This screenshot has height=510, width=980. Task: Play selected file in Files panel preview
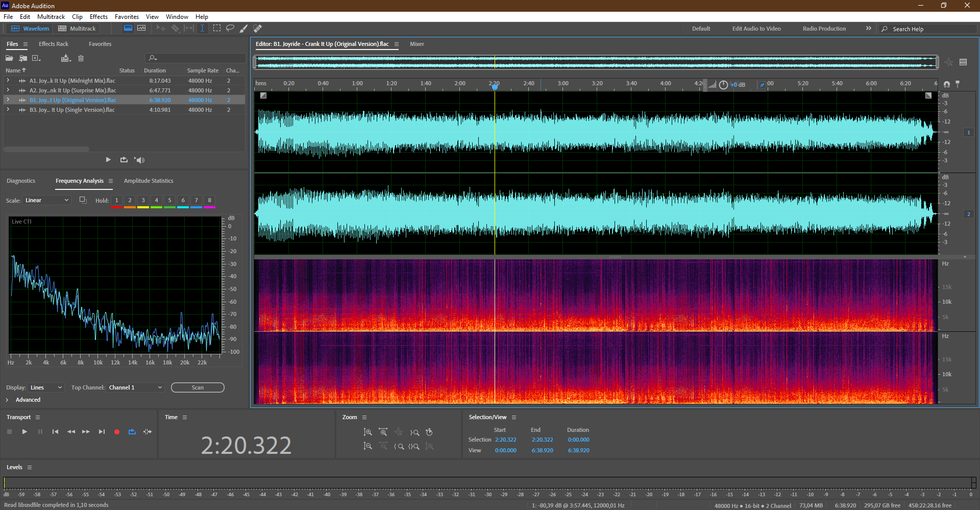click(x=108, y=160)
